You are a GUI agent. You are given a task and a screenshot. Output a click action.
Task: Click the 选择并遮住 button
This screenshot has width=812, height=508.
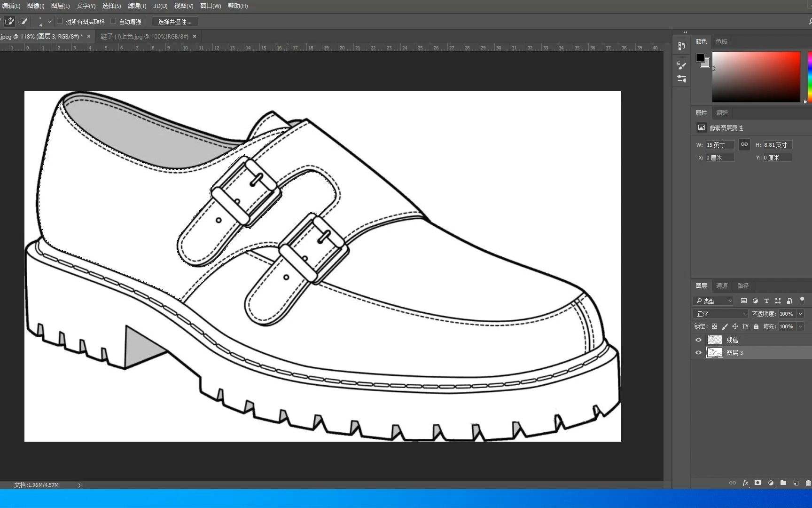[x=175, y=22]
